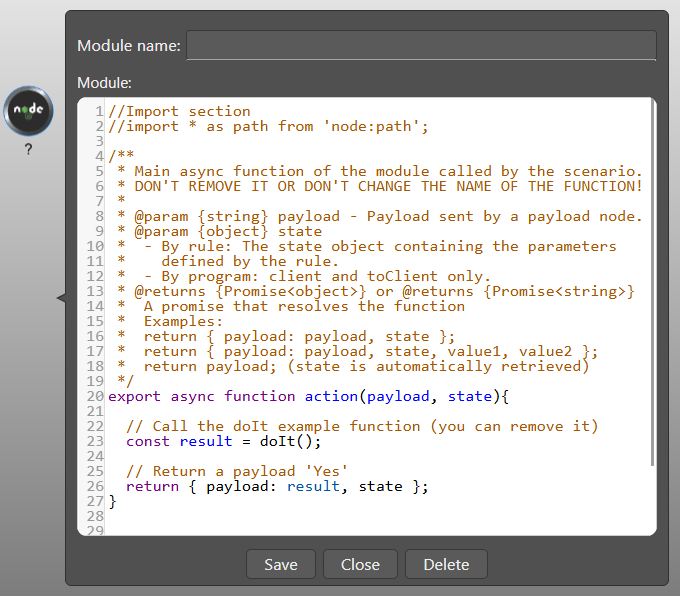The width and height of the screenshot is (680, 596).
Task: Click the line "//import * as path from 'node:path';"
Action: click(x=268, y=127)
